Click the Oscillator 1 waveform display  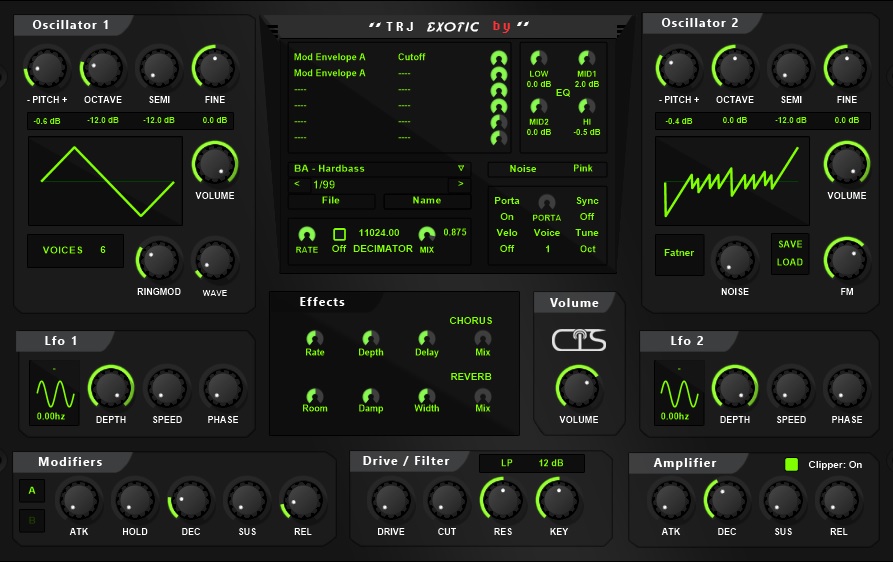pyautogui.click(x=105, y=181)
